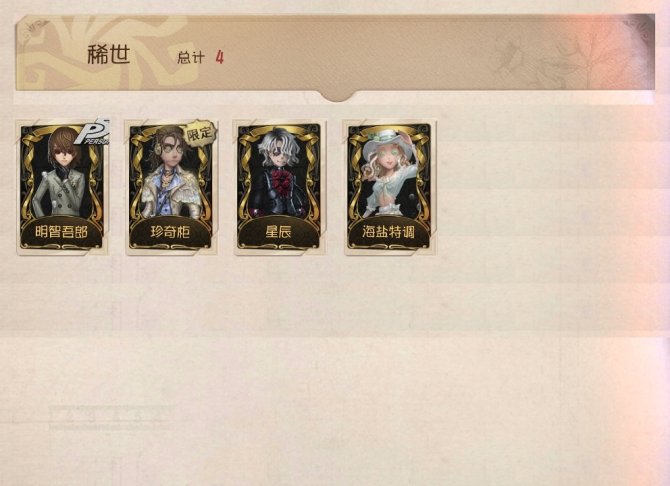Click the Persona 5 collaboration badge
670x486 pixels.
(93, 132)
